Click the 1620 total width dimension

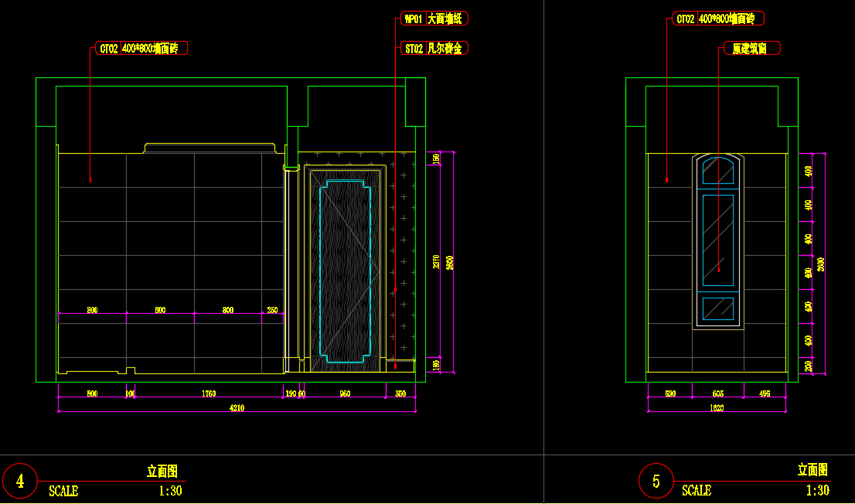pos(716,408)
